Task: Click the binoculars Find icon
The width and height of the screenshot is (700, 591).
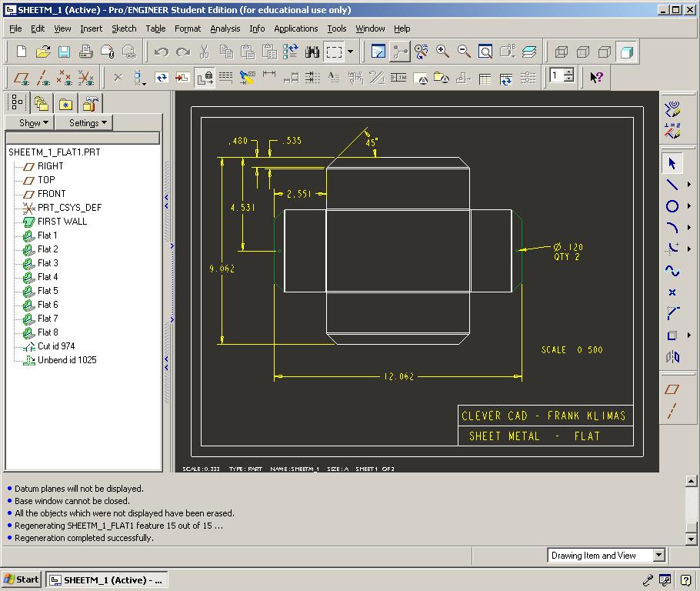Action: (x=312, y=52)
